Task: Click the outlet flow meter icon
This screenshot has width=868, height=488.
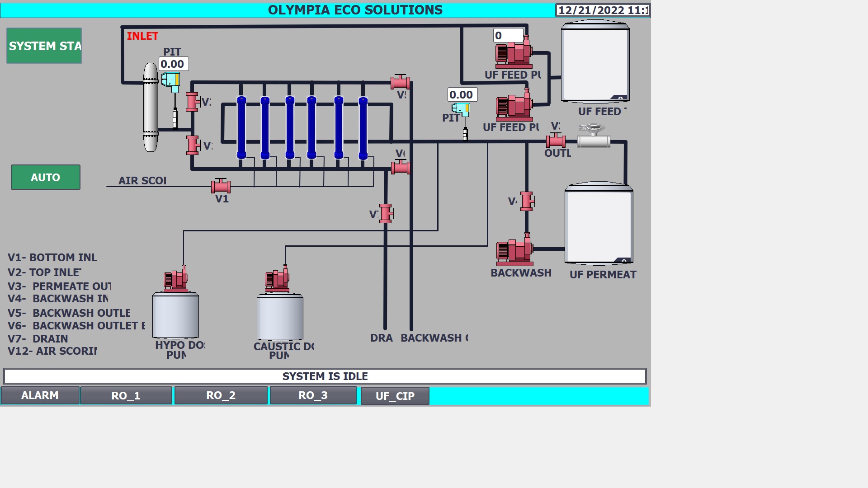Action: tap(594, 137)
